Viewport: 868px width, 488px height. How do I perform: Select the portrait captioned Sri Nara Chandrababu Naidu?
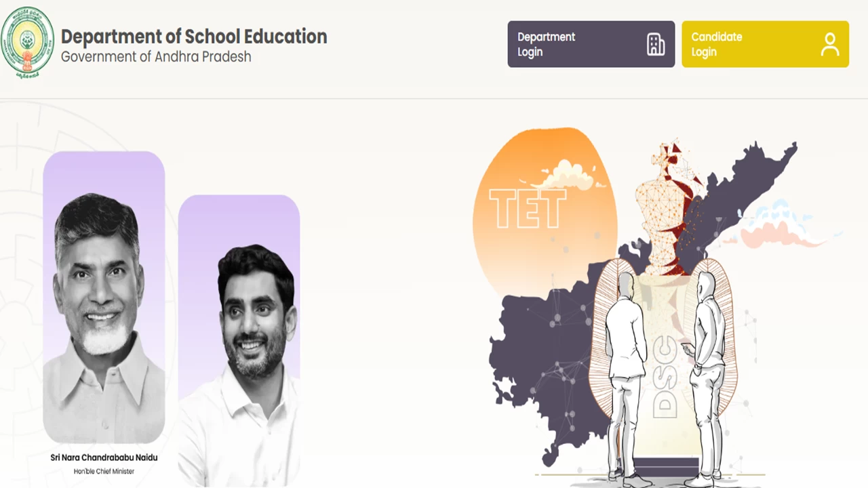104,297
